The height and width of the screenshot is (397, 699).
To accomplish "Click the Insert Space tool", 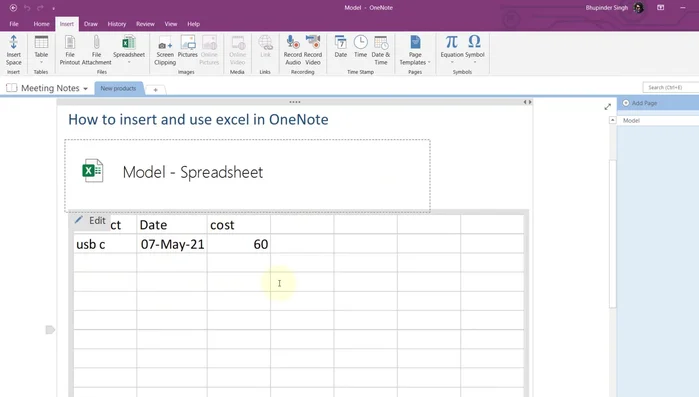I will pyautogui.click(x=13, y=50).
